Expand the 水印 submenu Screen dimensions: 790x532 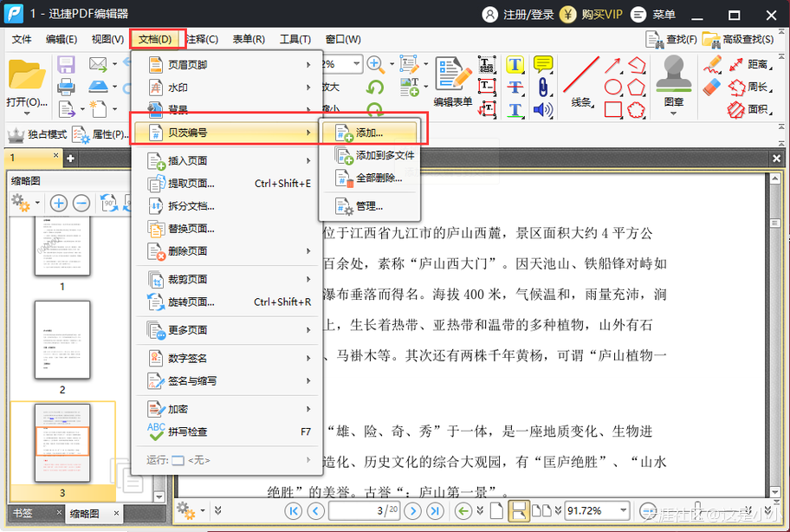pos(228,88)
